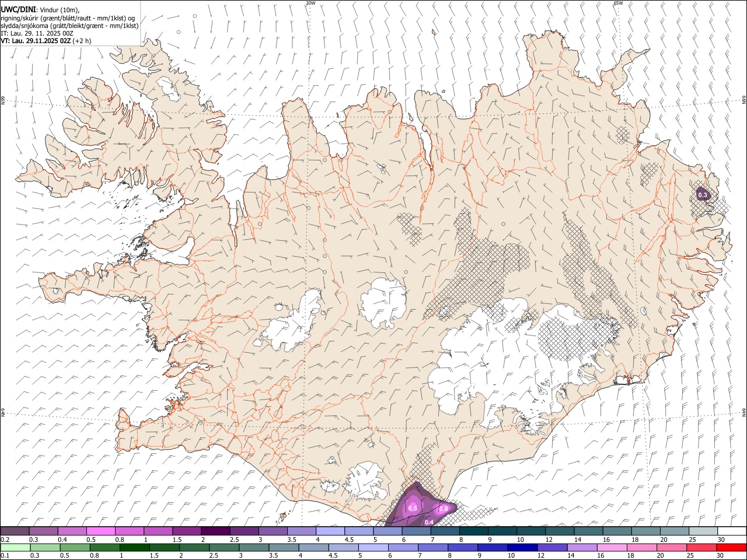
Task: Pick the rain legend swatch labeled 0.5
Action: (75, 547)
